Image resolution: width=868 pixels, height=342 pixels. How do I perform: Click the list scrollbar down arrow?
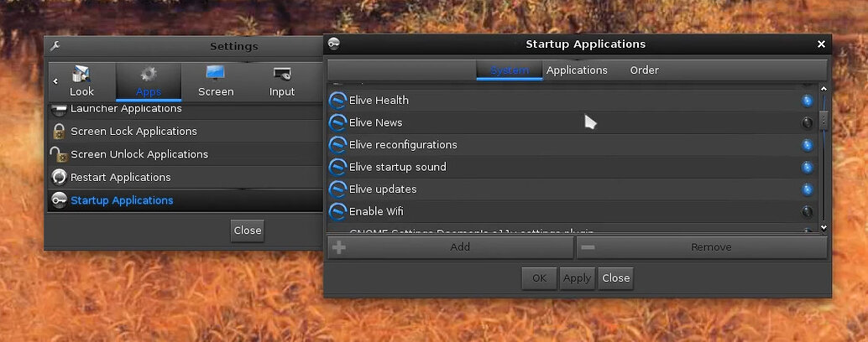[824, 227]
